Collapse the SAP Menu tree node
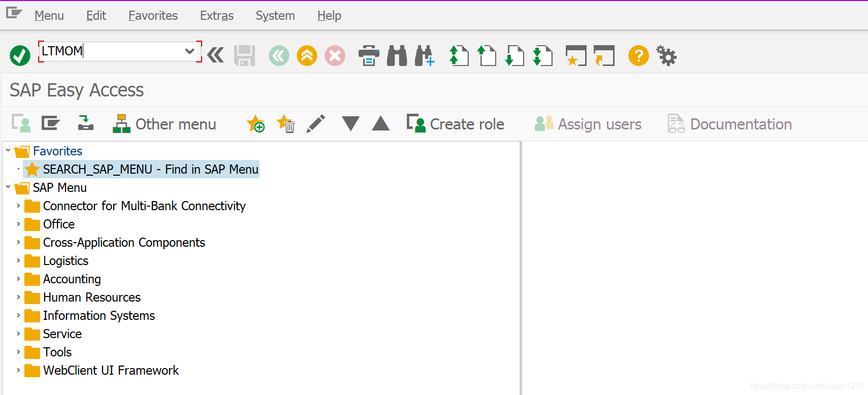Image resolution: width=868 pixels, height=395 pixels. click(8, 187)
